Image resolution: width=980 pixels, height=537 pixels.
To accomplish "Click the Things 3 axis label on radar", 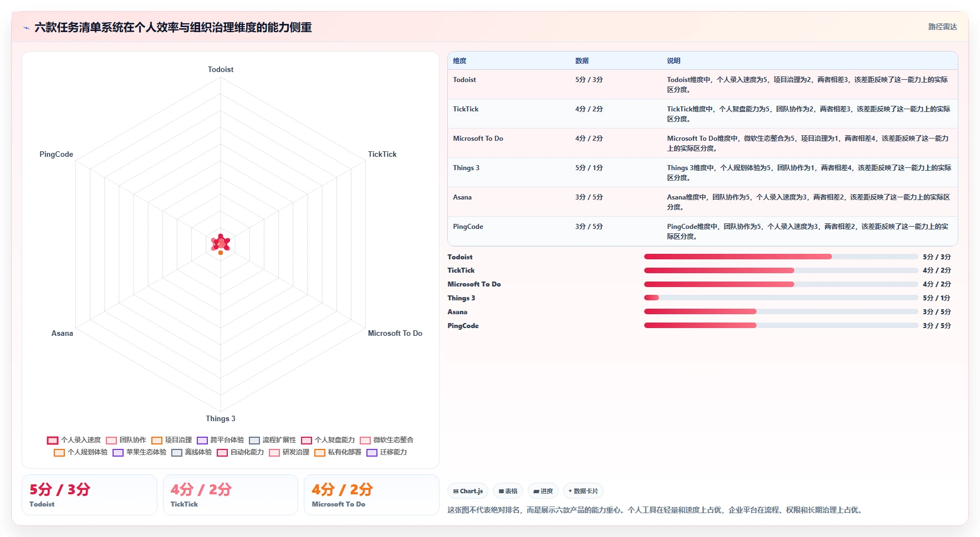I will 221,419.
